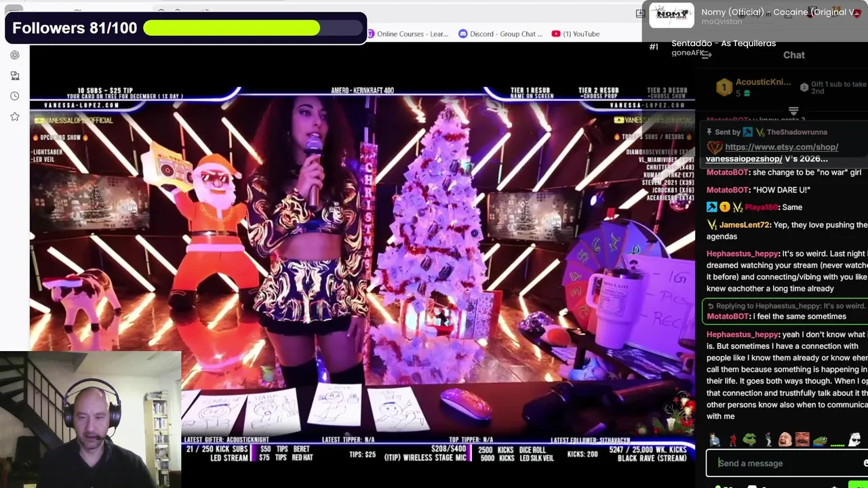Open the Online Courses bookmark
Viewport: 868px width, 488px height.
coord(407,34)
